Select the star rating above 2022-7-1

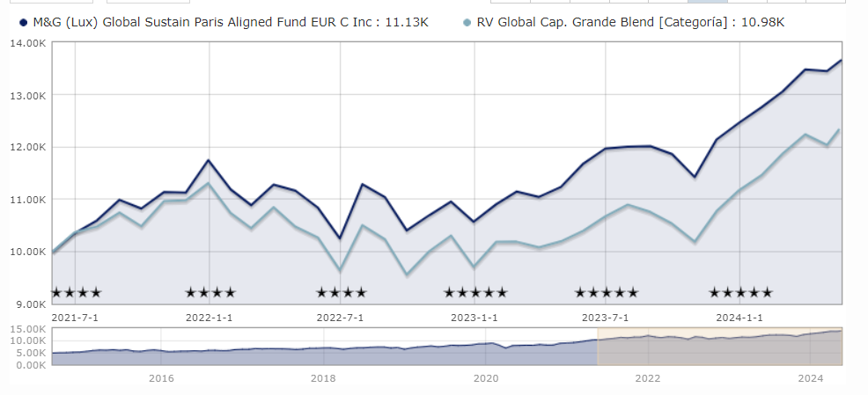pos(342,293)
